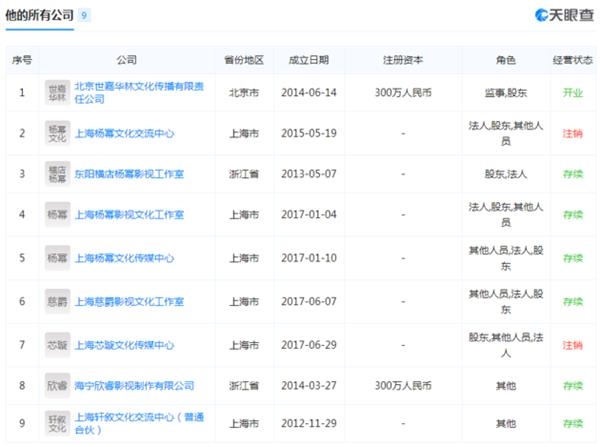Click the 省份地区 column header

click(x=244, y=60)
